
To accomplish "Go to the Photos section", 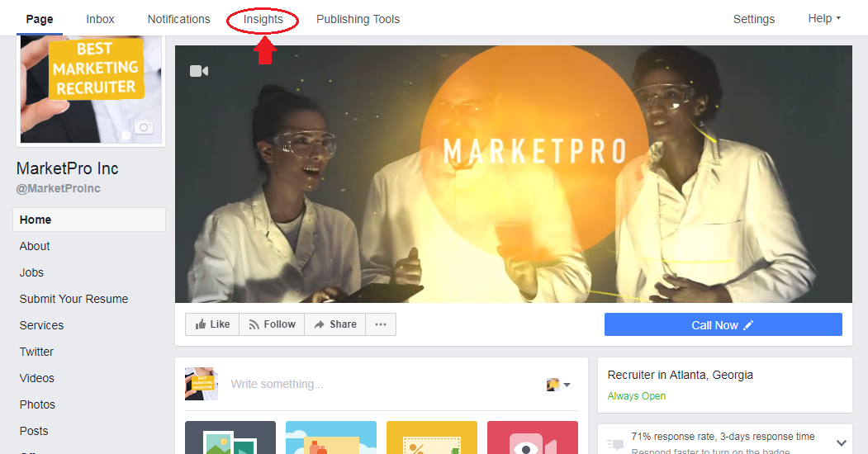I will (x=37, y=404).
